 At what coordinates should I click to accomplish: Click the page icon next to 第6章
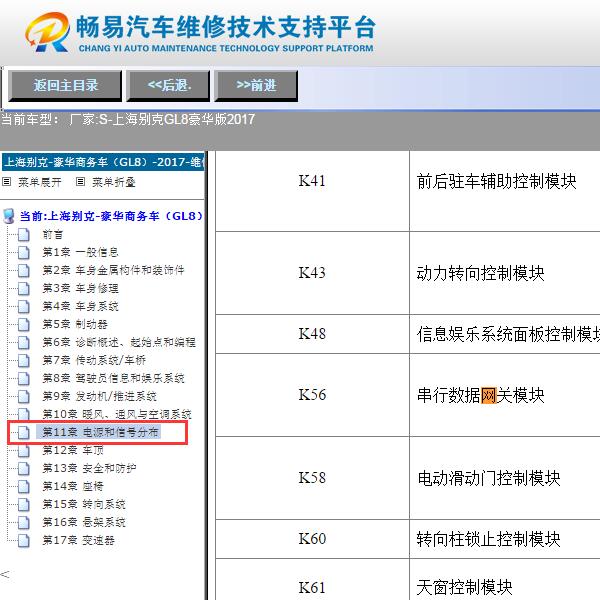click(x=24, y=342)
